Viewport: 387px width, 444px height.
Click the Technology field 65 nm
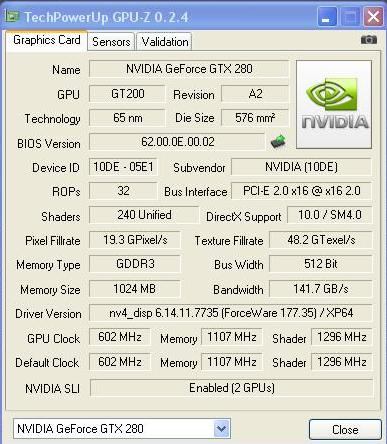click(x=127, y=118)
